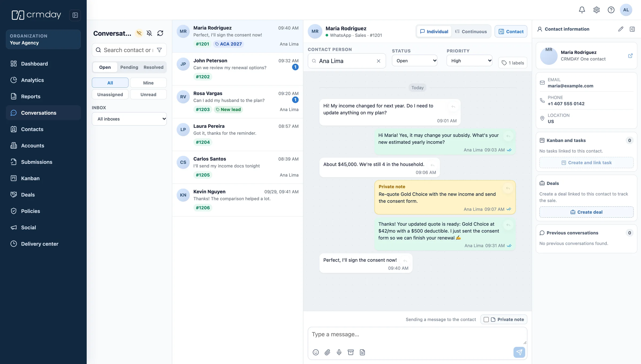
Task: Open the All inboxes dropdown
Action: [129, 119]
